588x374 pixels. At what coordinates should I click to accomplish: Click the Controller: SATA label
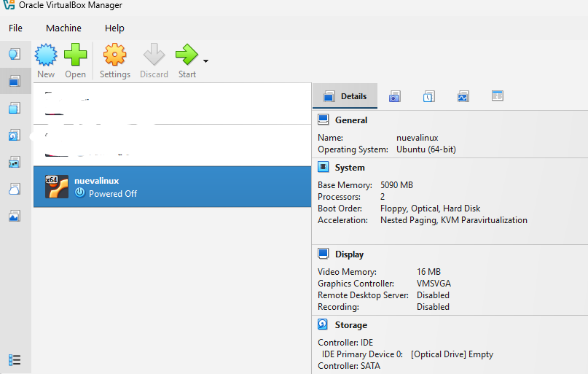(x=349, y=366)
